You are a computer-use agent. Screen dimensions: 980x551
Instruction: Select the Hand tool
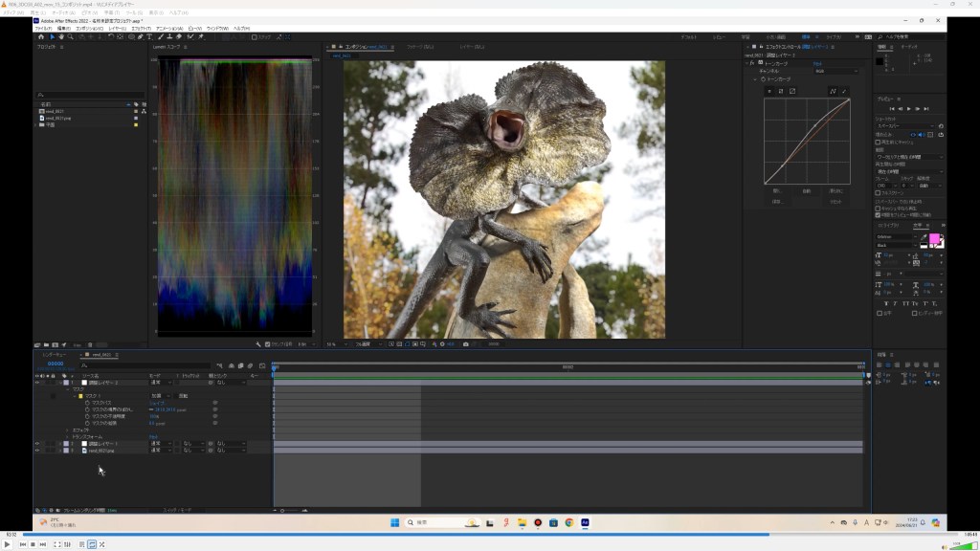pyautogui.click(x=61, y=37)
